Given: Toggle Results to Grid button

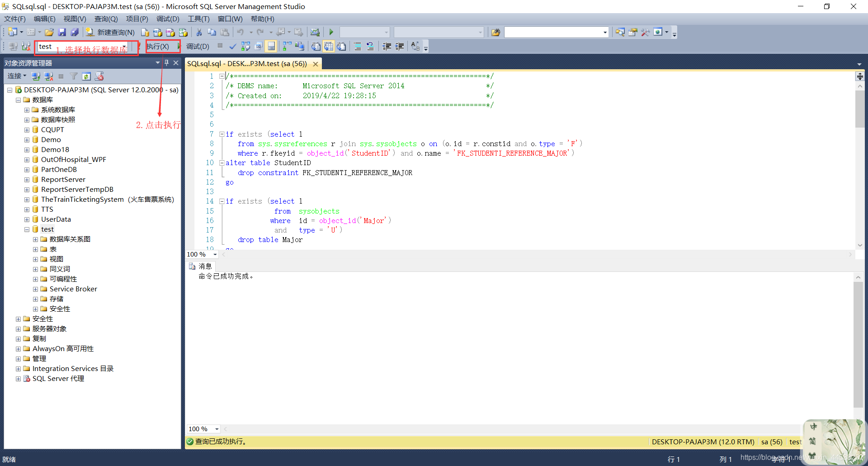Looking at the screenshot, I should click(329, 46).
